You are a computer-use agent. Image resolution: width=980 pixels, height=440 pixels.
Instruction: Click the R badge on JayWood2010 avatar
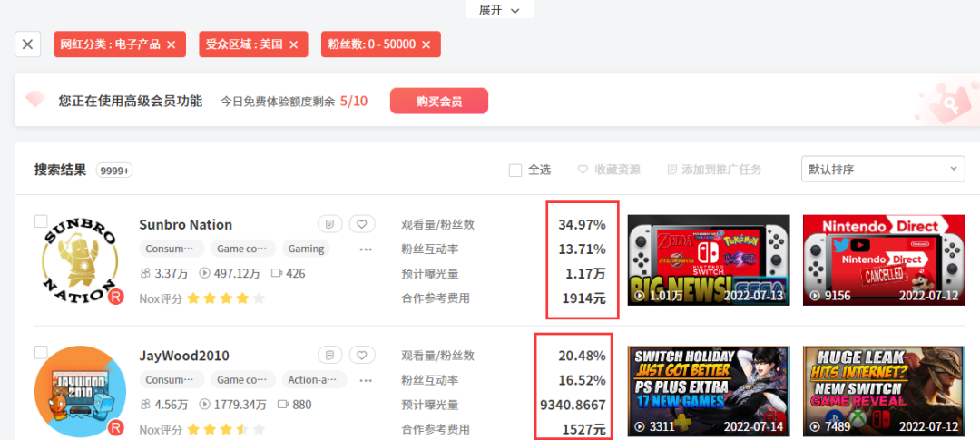[115, 428]
